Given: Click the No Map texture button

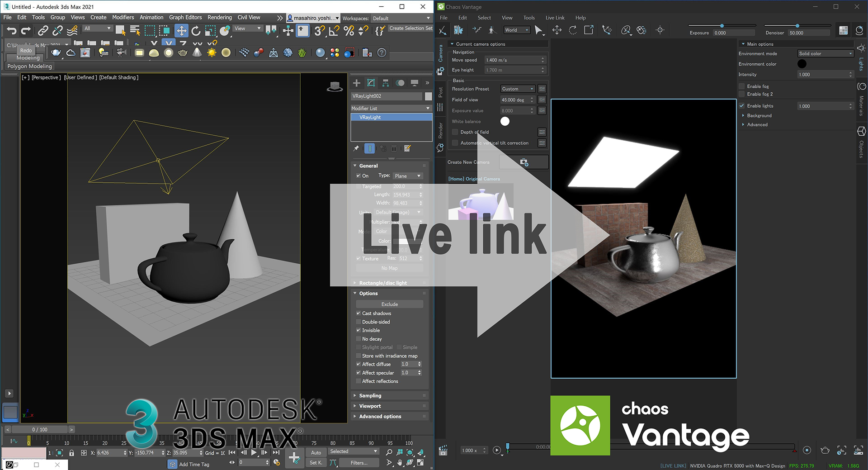Looking at the screenshot, I should [390, 268].
